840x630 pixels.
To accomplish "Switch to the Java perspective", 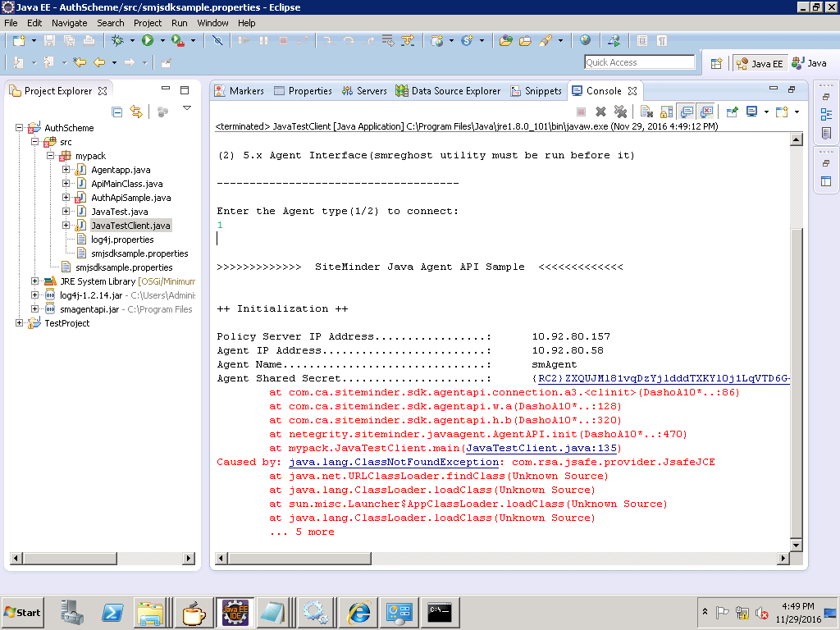I will tap(810, 63).
